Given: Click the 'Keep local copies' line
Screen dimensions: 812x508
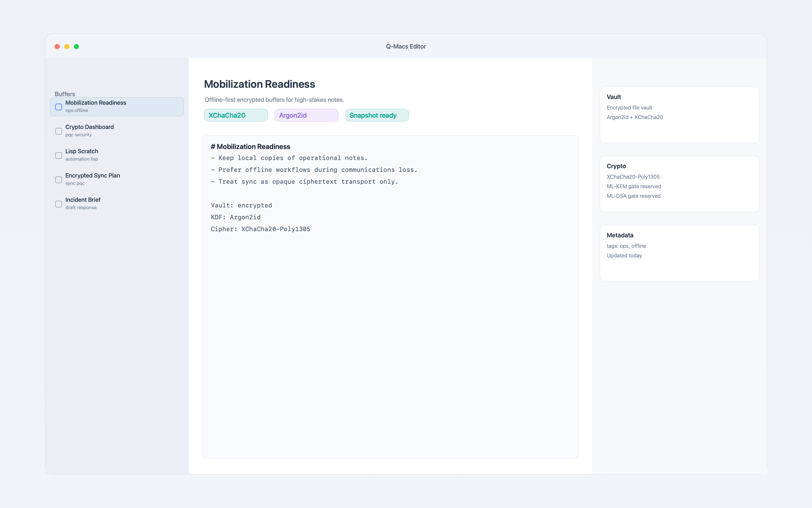Looking at the screenshot, I should [289, 158].
